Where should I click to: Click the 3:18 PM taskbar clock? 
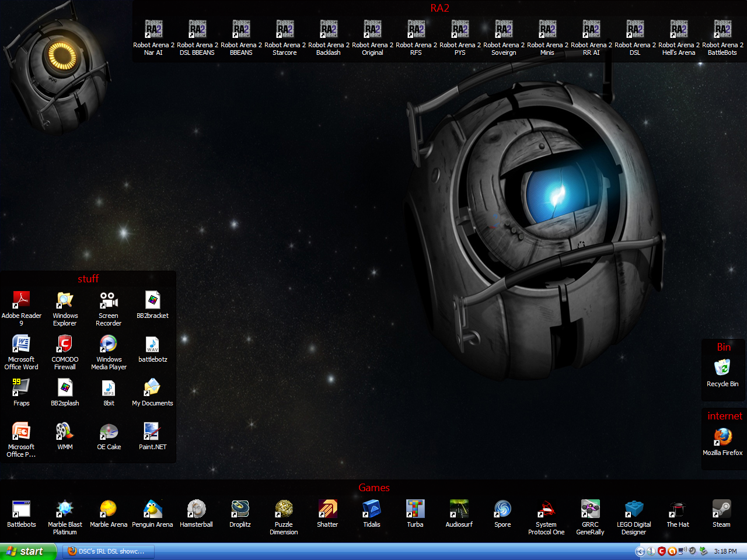(x=725, y=551)
